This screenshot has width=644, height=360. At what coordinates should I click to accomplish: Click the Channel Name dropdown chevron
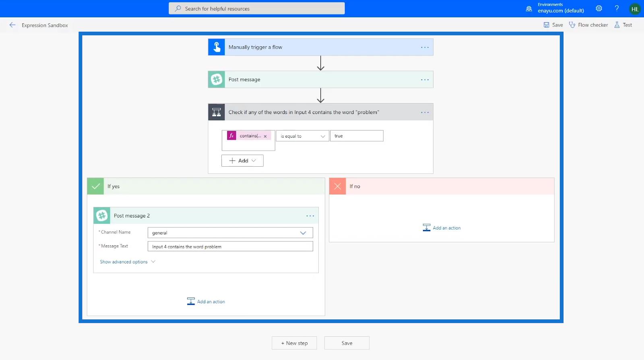tap(303, 233)
